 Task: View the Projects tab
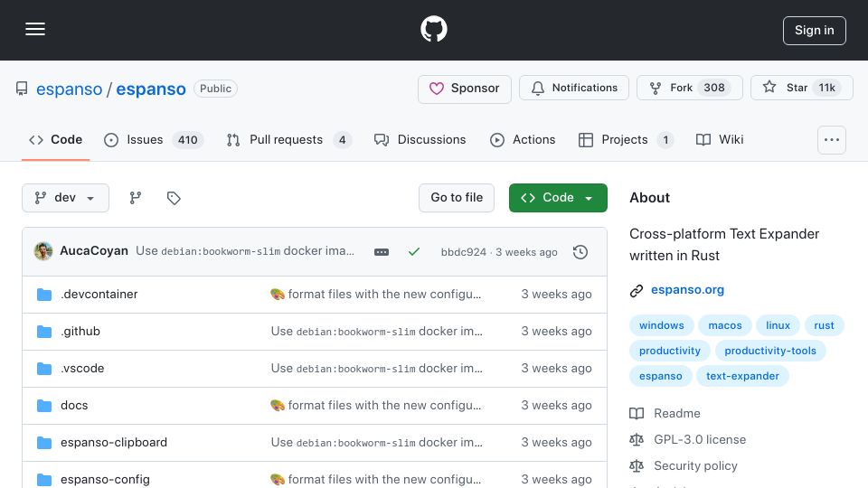pyautogui.click(x=626, y=140)
